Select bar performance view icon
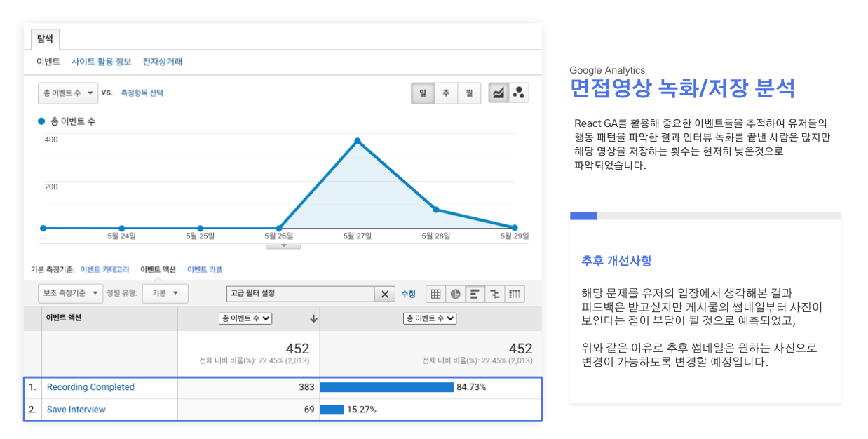The height and width of the screenshot is (439, 868). pos(475,294)
